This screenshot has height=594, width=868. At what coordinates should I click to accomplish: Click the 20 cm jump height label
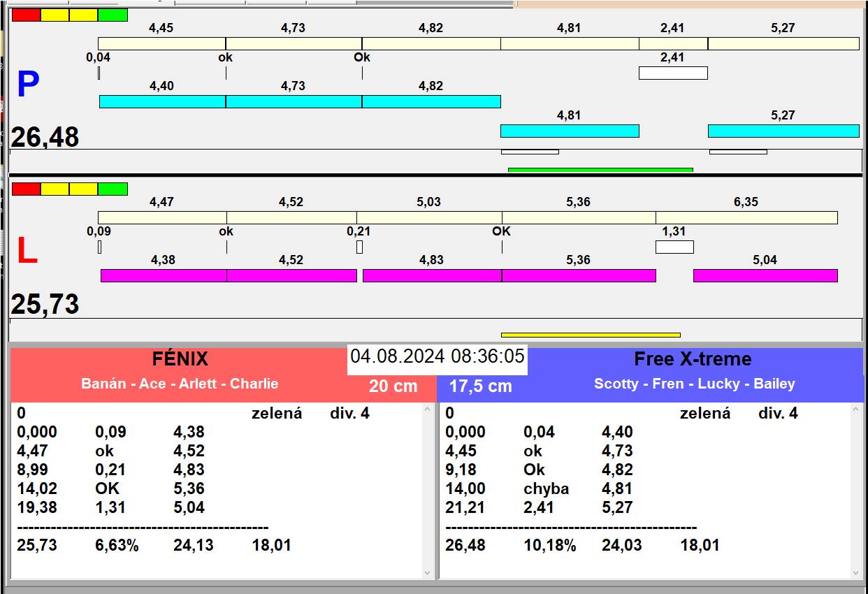point(393,386)
